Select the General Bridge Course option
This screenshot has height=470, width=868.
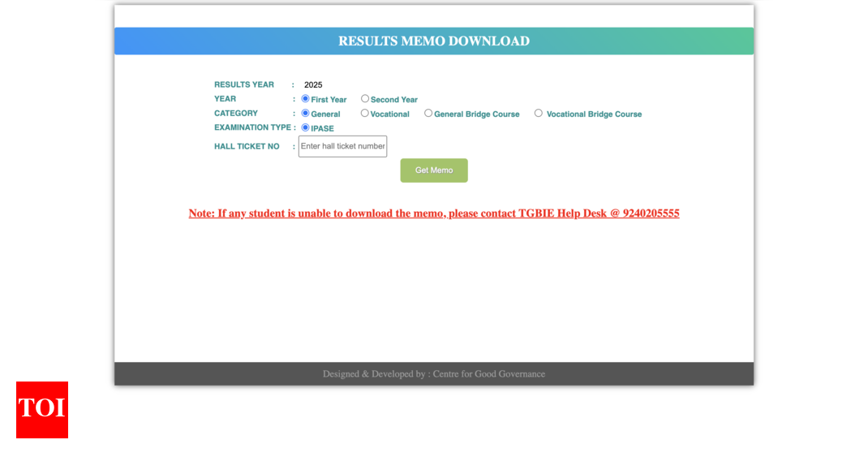click(428, 114)
